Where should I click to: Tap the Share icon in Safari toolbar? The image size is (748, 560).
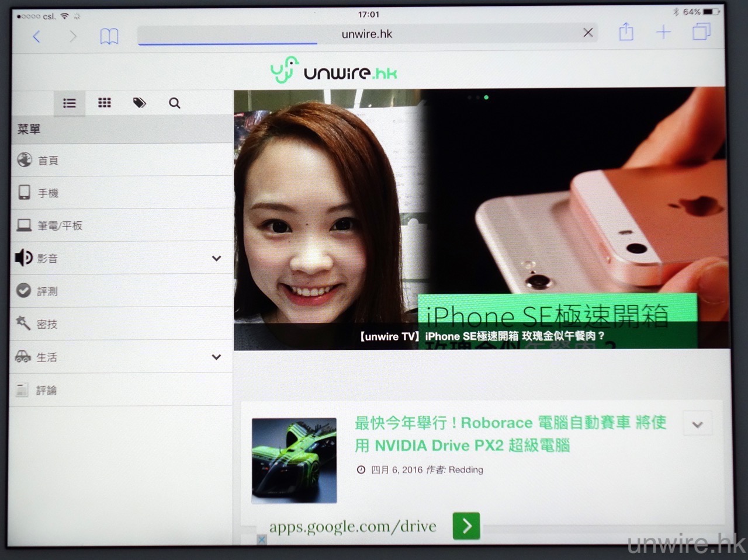(x=626, y=32)
